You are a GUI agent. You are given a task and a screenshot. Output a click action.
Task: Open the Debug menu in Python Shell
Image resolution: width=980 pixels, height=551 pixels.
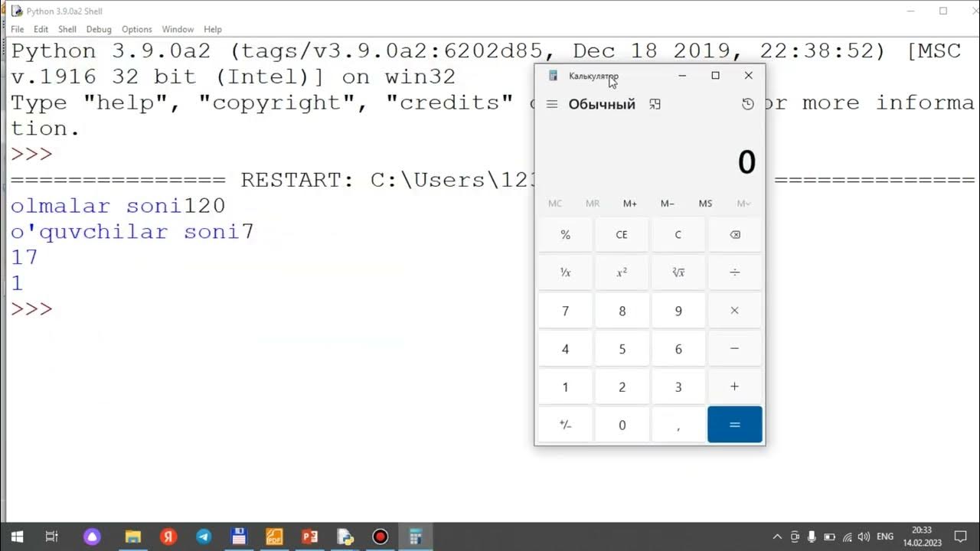[x=99, y=29]
